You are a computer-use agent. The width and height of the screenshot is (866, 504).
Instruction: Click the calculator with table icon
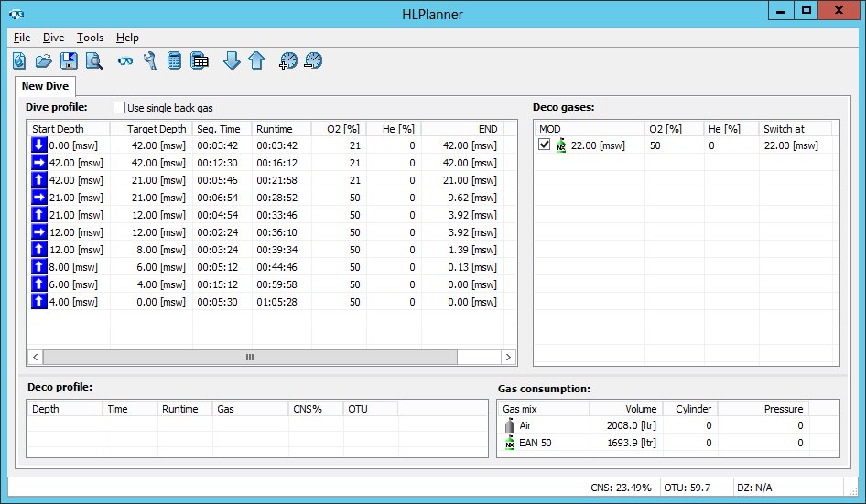(199, 61)
